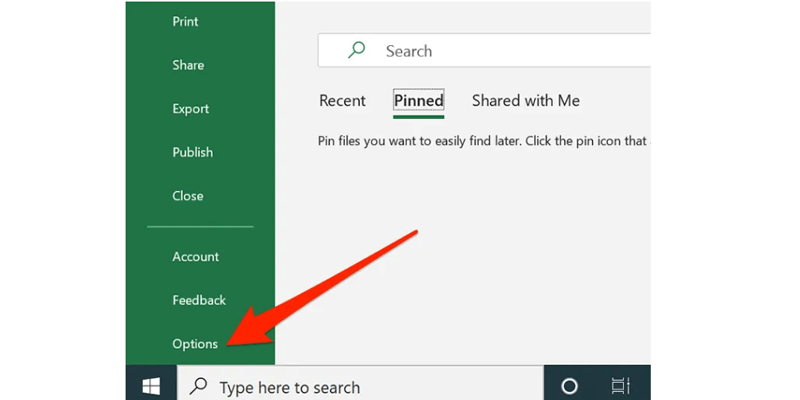The height and width of the screenshot is (400, 800).
Task: Close the workbook via sidebar Close
Action: 187,196
